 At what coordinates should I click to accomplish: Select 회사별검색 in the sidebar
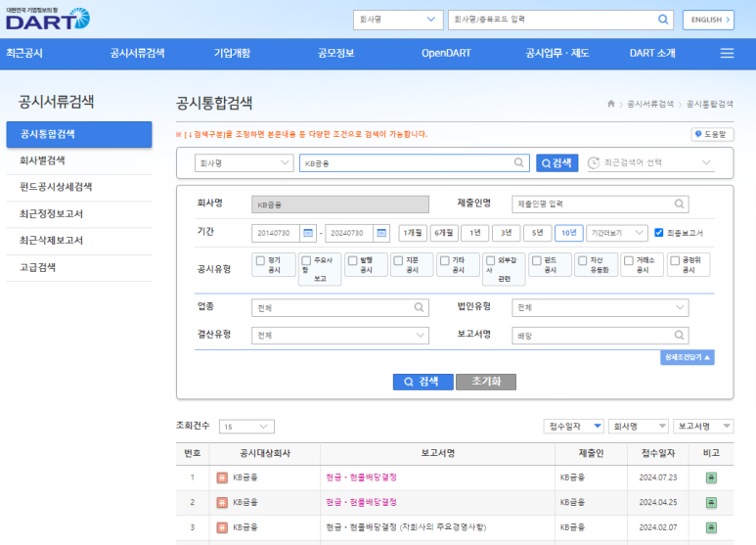click(79, 161)
